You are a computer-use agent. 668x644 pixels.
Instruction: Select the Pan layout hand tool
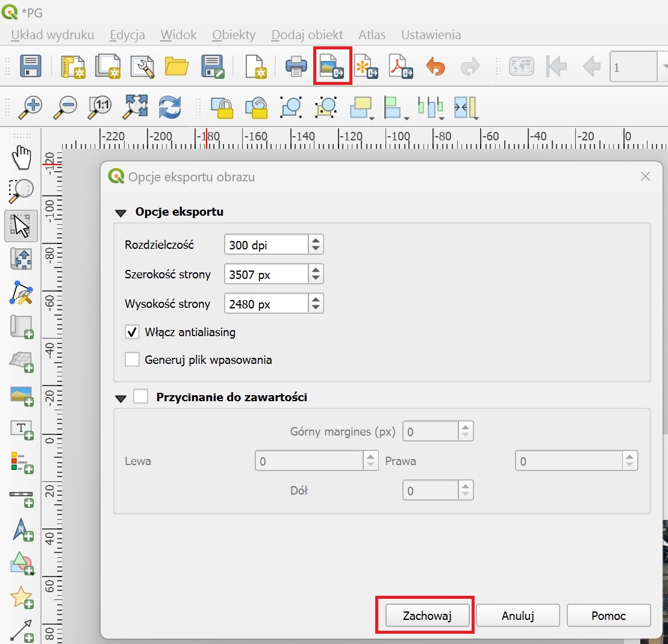click(x=21, y=157)
